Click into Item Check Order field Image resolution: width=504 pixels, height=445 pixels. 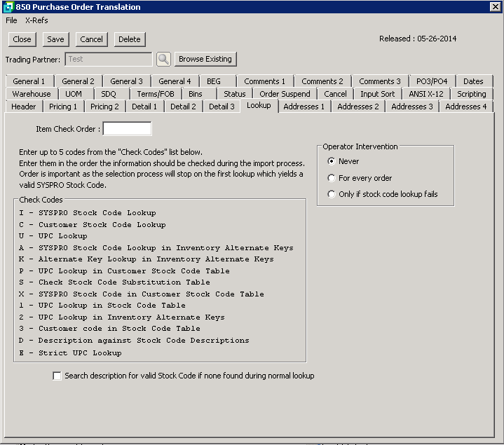(x=127, y=129)
